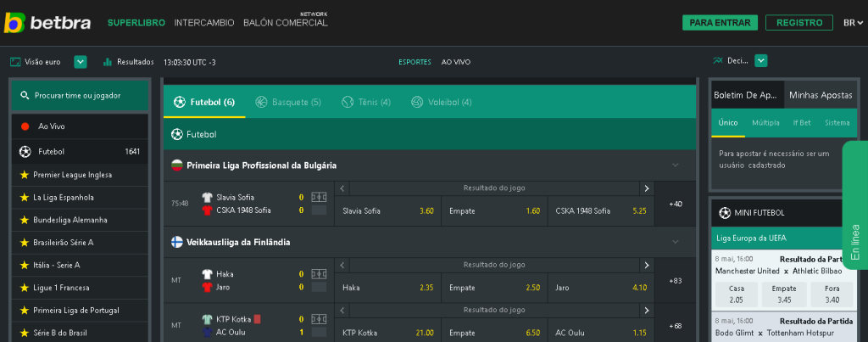868x342 pixels.
Task: Click the betbra logo icon
Action: point(14,23)
